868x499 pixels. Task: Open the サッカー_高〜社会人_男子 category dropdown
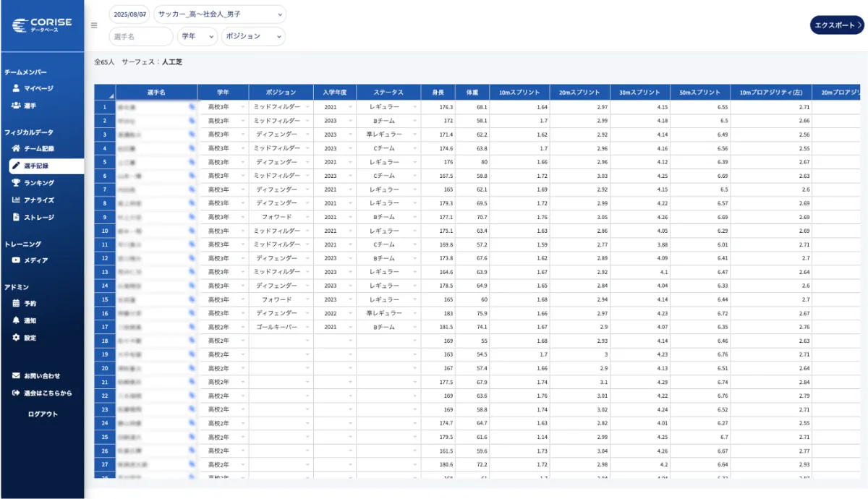219,14
